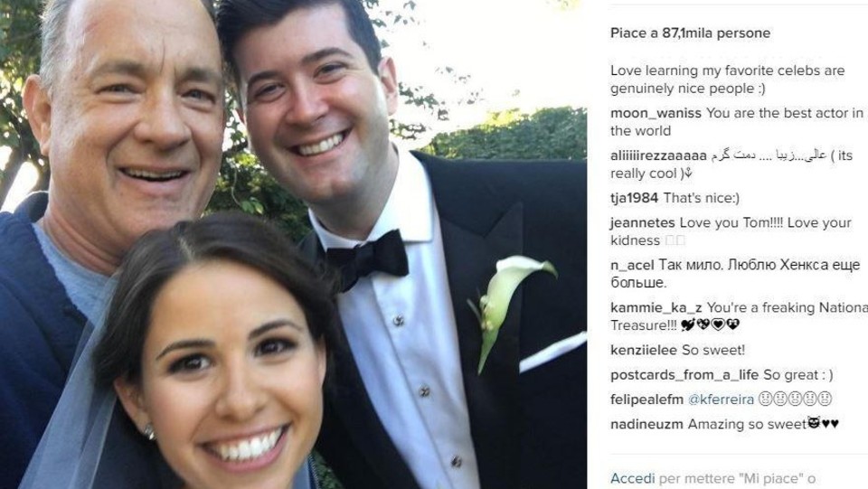Open aliiiiirezzaaaaa commenter profile
868x489 pixels.
pyautogui.click(x=658, y=156)
